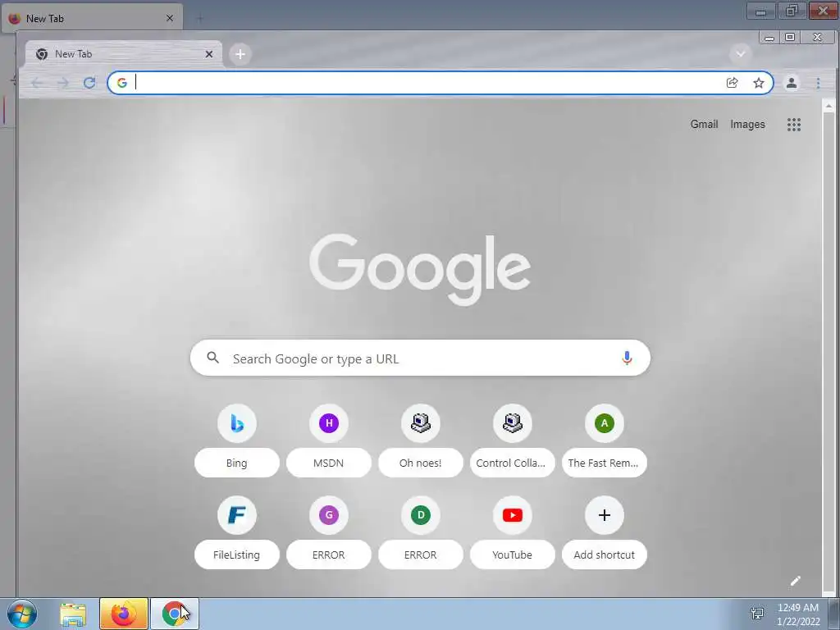Click the Oh noes! label
Screen dimensions: 840x630
coord(421,463)
